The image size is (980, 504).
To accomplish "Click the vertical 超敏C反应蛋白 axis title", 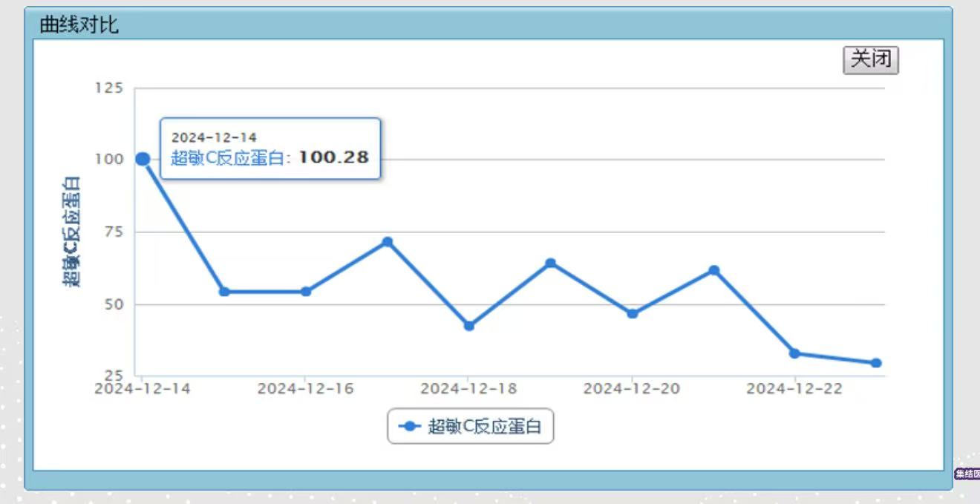I will (x=71, y=232).
